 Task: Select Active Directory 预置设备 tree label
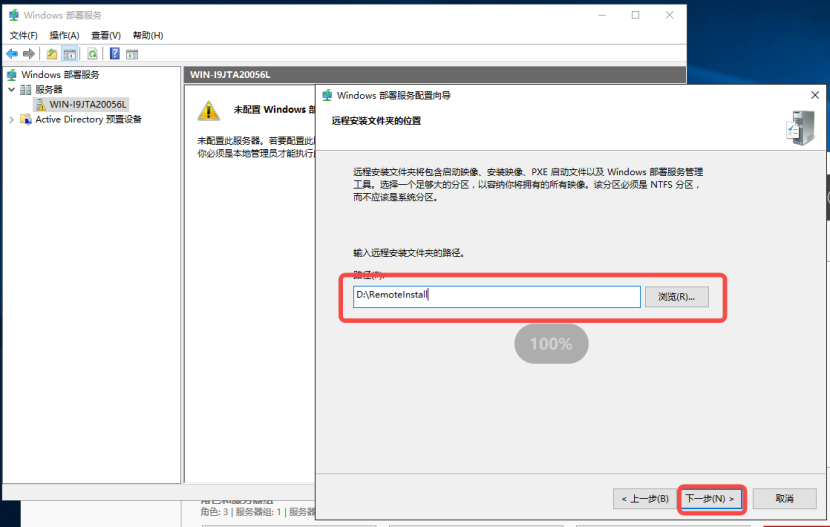88,120
